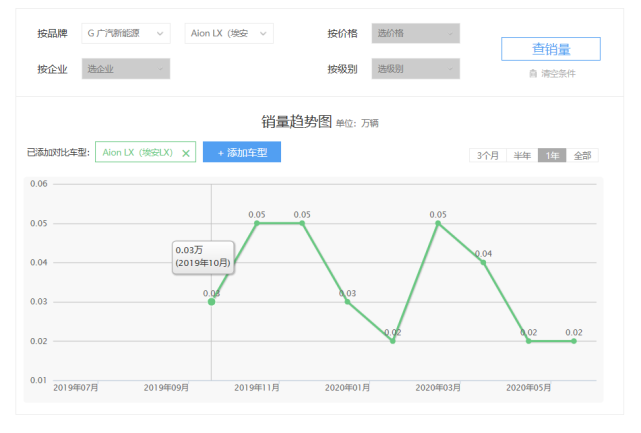Image resolution: width=641 pixels, height=433 pixels.
Task: Click the 0.06 y-axis value
Action: (39, 184)
